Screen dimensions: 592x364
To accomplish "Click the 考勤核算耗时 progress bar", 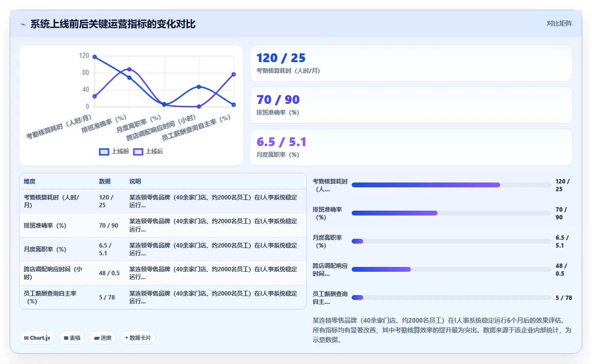I will click(451, 185).
